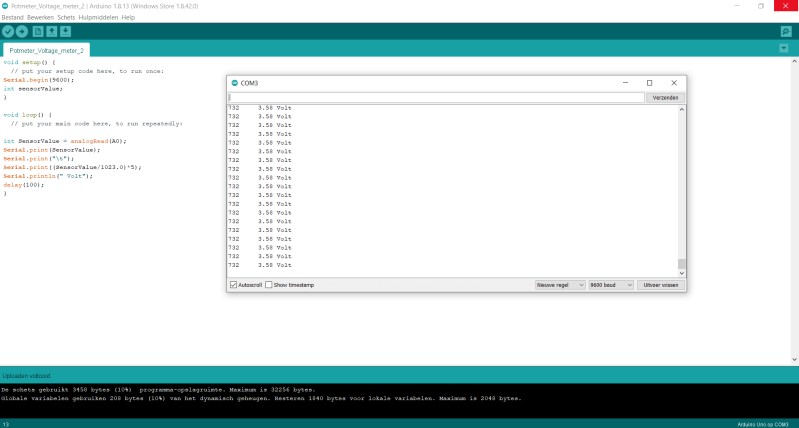This screenshot has height=428, width=799.
Task: Open the Bestand menu
Action: coord(13,17)
